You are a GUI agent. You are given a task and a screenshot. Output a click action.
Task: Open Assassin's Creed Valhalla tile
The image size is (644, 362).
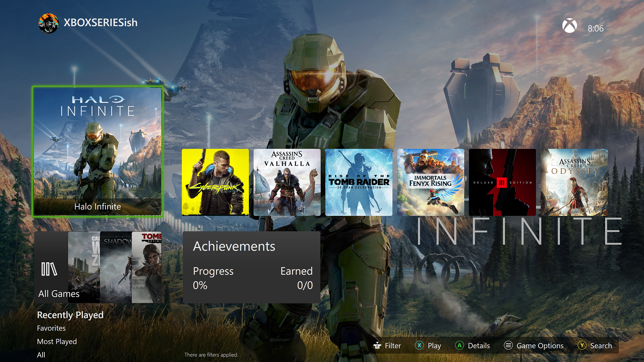tap(287, 182)
